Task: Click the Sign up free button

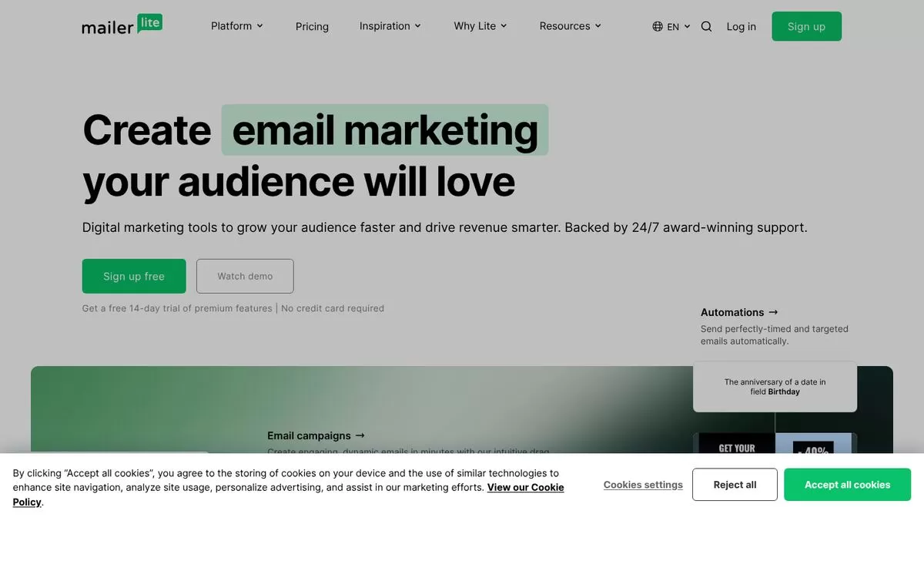Action: [134, 276]
